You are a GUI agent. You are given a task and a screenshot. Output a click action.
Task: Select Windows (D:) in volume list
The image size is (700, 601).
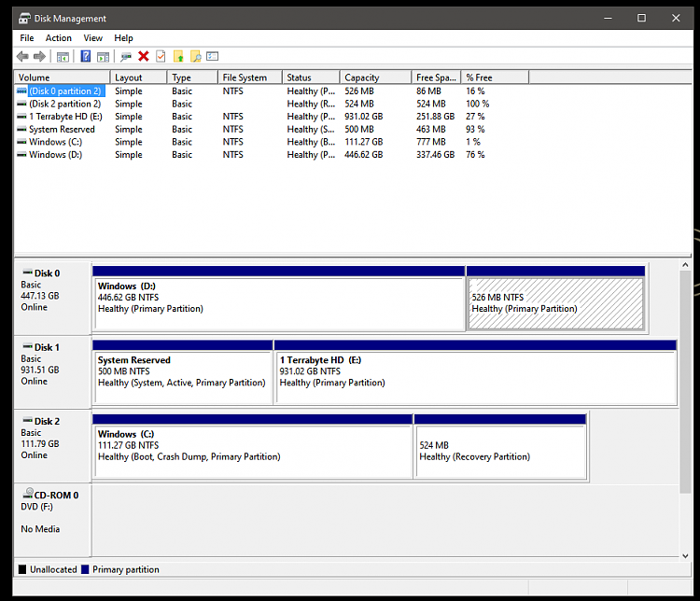(55, 155)
